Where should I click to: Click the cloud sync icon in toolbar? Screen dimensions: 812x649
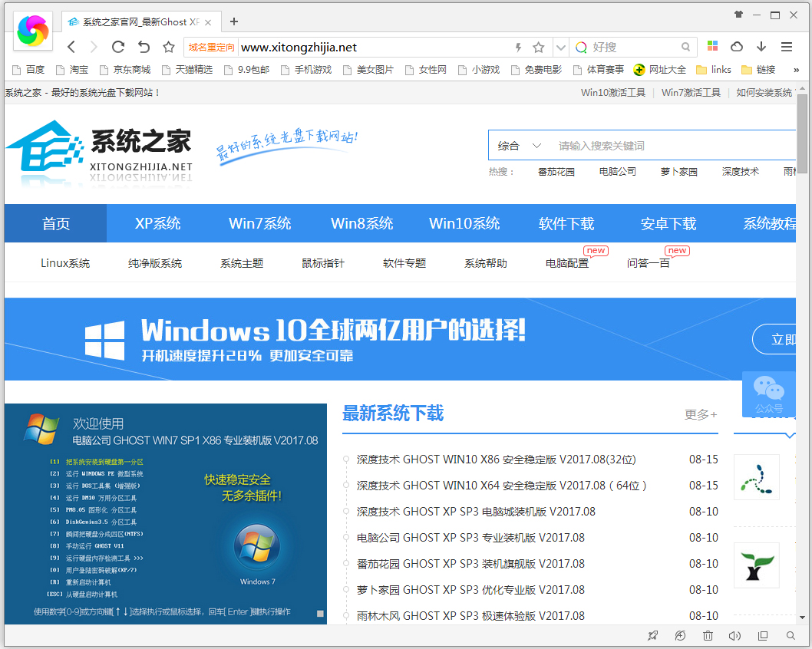pyautogui.click(x=736, y=47)
